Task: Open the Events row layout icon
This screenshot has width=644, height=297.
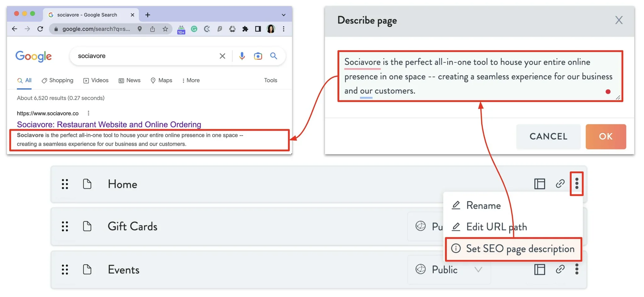Action: pyautogui.click(x=540, y=269)
